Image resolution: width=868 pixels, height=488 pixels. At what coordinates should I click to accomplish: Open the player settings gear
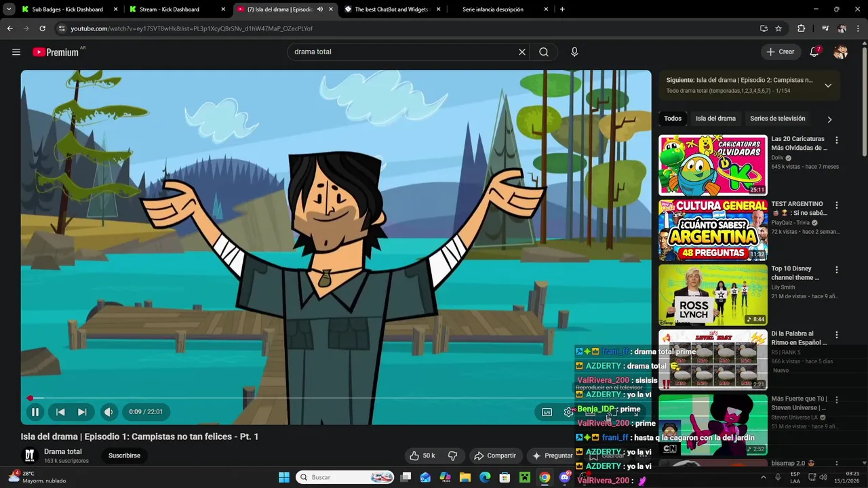tap(568, 412)
